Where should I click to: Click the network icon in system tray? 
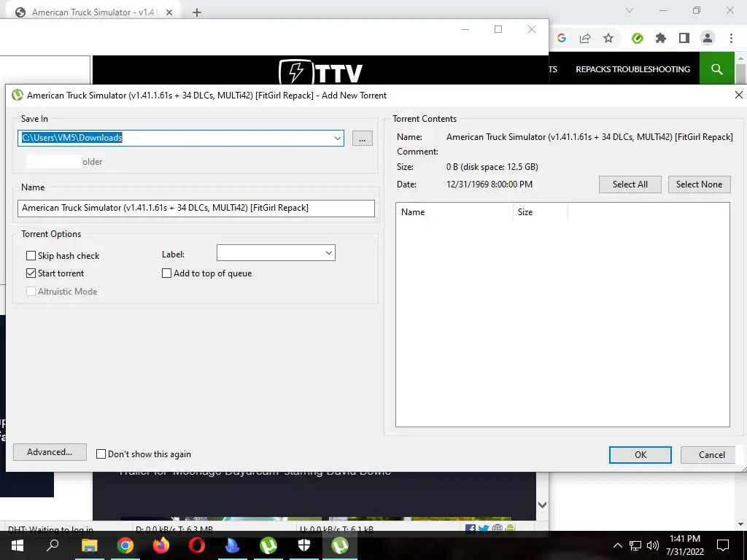point(635,545)
